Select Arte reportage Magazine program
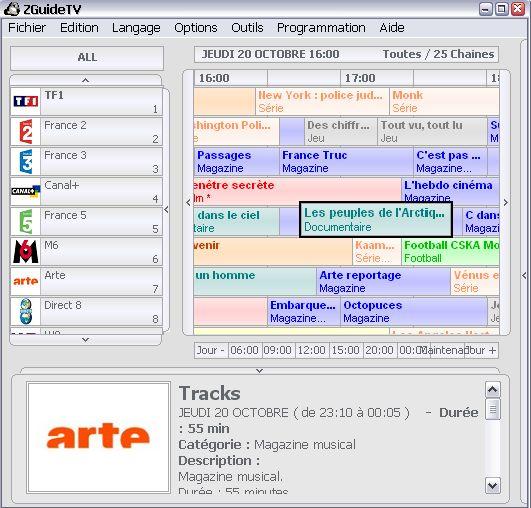Viewport: 531px width, 508px height. point(383,281)
